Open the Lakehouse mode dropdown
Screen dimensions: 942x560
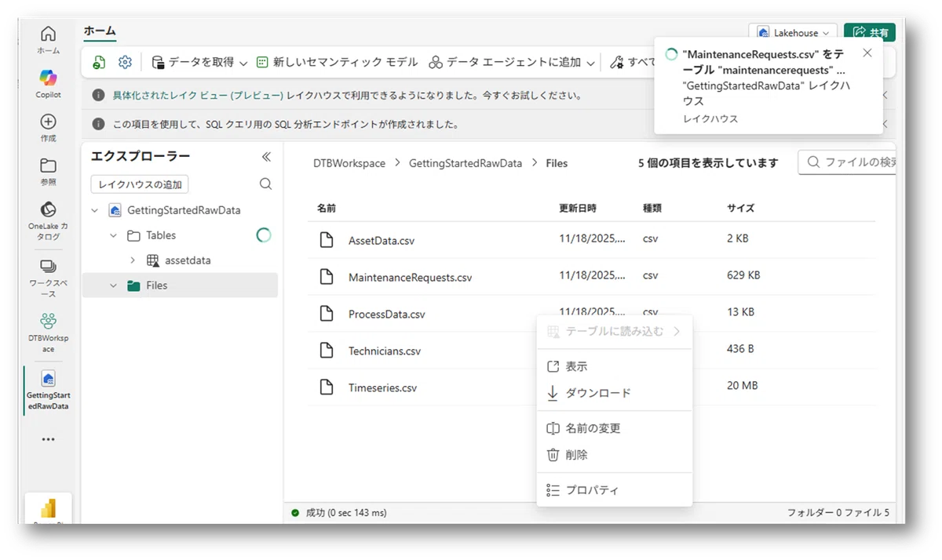pyautogui.click(x=793, y=33)
